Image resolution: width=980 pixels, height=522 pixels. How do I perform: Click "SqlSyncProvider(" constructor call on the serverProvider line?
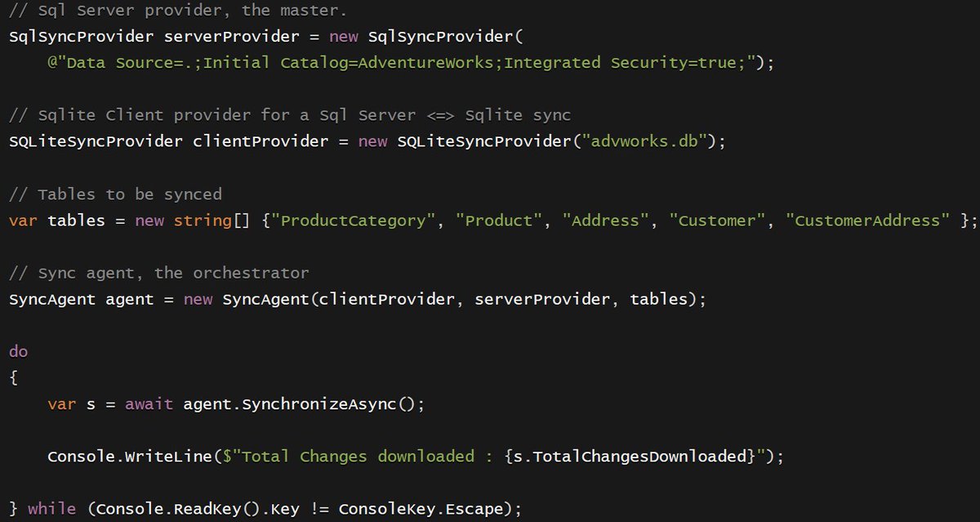pos(445,37)
